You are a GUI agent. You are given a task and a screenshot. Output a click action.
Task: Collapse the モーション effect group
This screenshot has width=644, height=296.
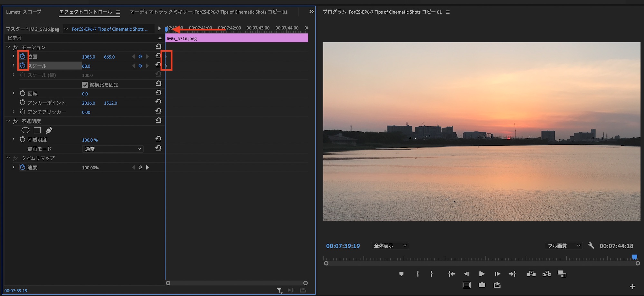click(x=8, y=47)
